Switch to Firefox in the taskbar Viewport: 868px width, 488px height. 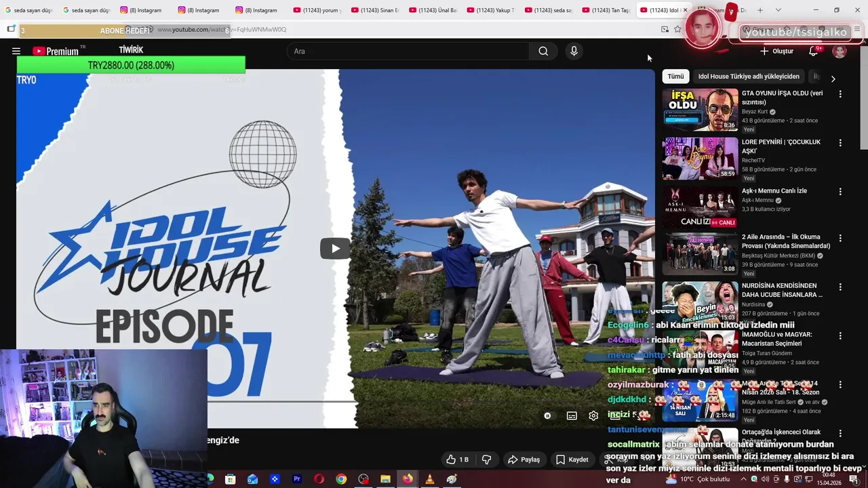[407, 479]
